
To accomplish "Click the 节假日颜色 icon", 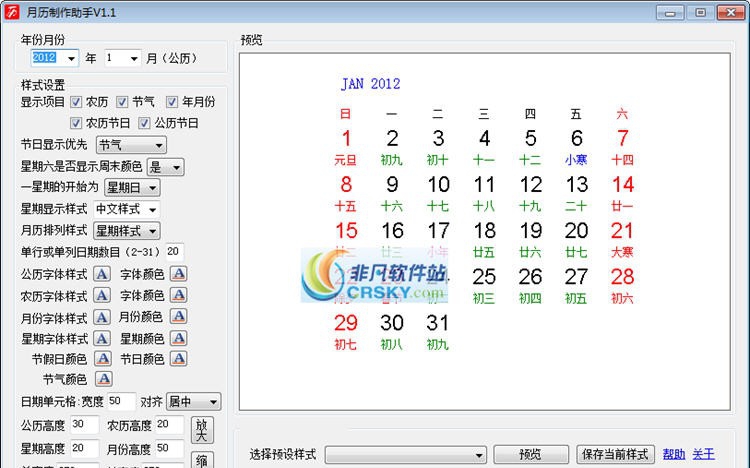I will point(103,358).
